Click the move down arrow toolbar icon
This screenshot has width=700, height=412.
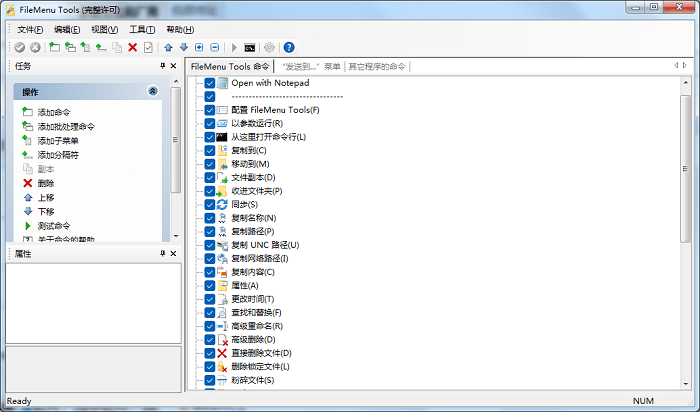[x=184, y=47]
